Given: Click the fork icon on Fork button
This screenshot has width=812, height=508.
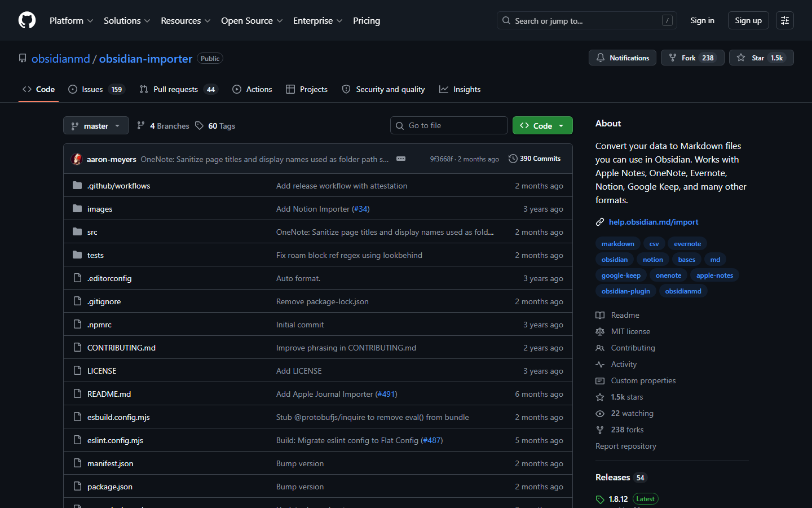Looking at the screenshot, I should [x=672, y=58].
